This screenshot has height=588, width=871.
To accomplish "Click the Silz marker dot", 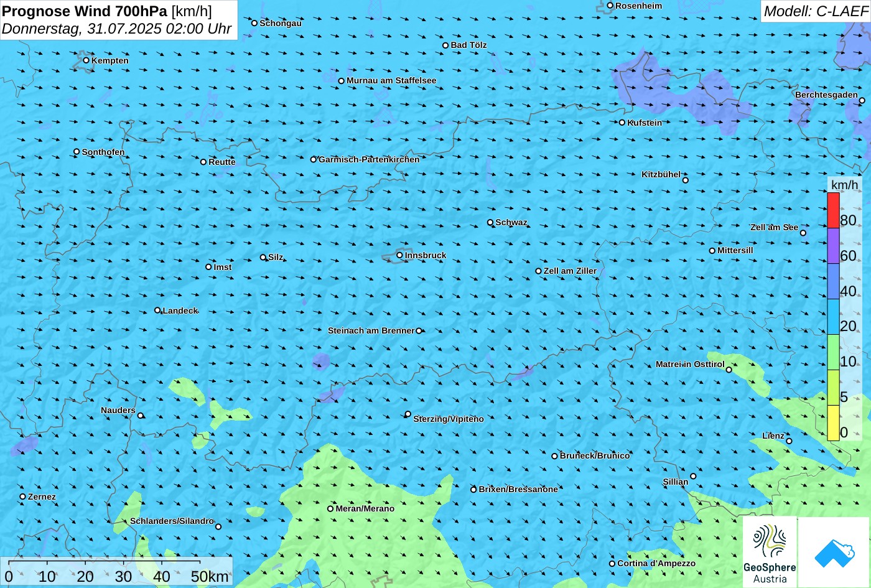I will pyautogui.click(x=263, y=257).
